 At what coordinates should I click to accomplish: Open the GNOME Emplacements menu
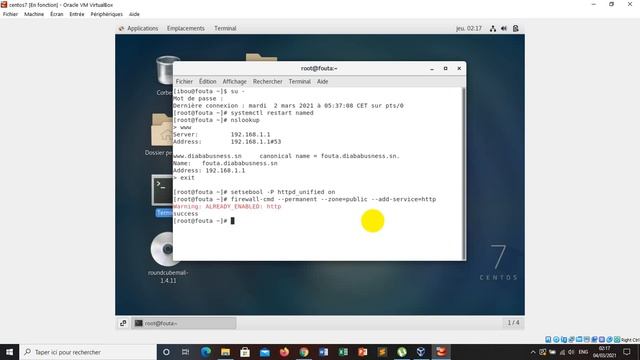pyautogui.click(x=186, y=28)
